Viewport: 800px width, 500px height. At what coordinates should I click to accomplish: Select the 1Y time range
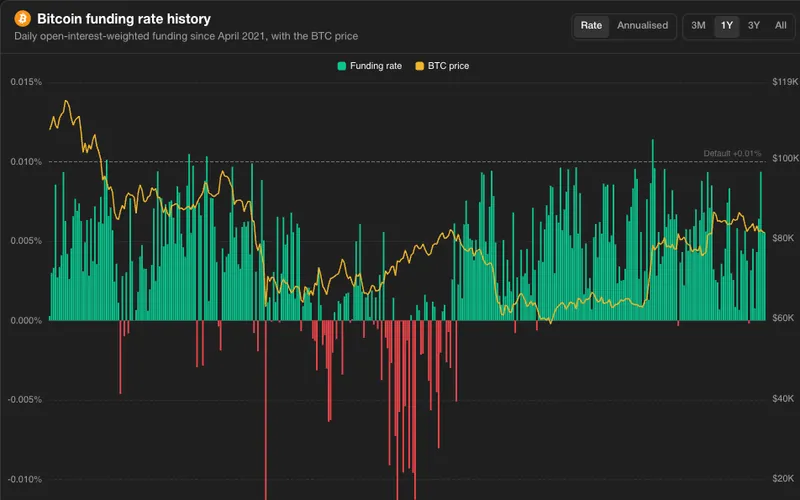coord(727,26)
